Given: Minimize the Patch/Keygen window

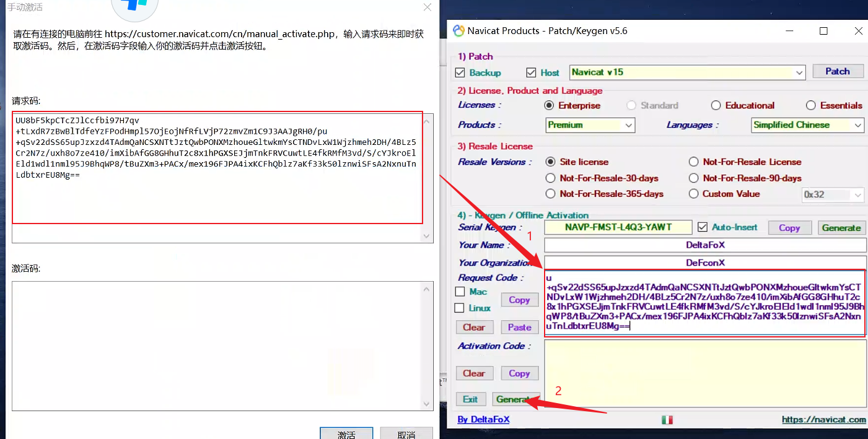Looking at the screenshot, I should tap(789, 31).
